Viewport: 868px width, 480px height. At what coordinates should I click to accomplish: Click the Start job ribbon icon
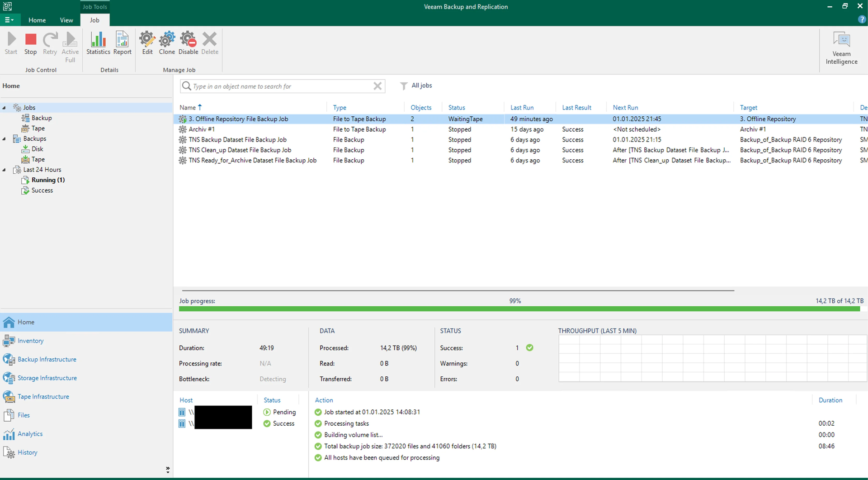11,43
